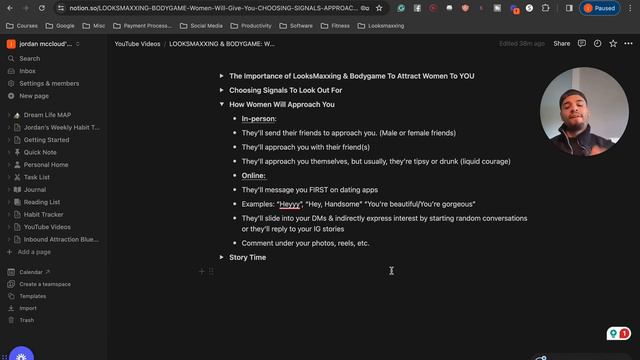Expand Importance of LooksMaxxing toggle
This screenshot has width=640, height=360.
coord(221,76)
